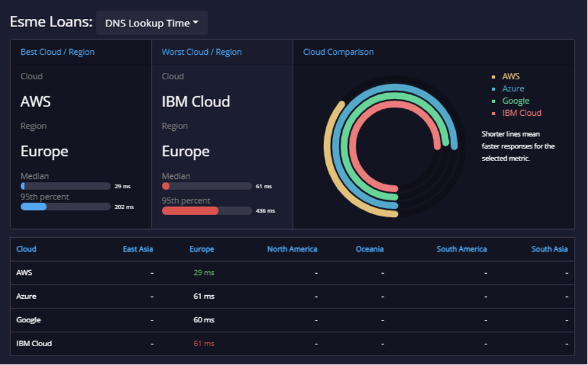588x365 pixels.
Task: Click the Esme Loans title
Action: coord(51,22)
